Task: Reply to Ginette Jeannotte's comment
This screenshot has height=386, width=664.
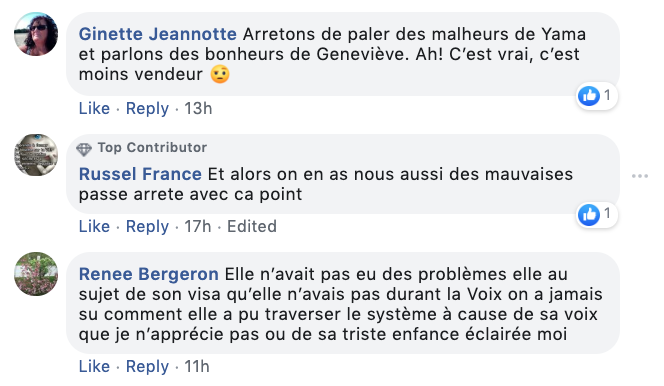Action: click(x=147, y=109)
